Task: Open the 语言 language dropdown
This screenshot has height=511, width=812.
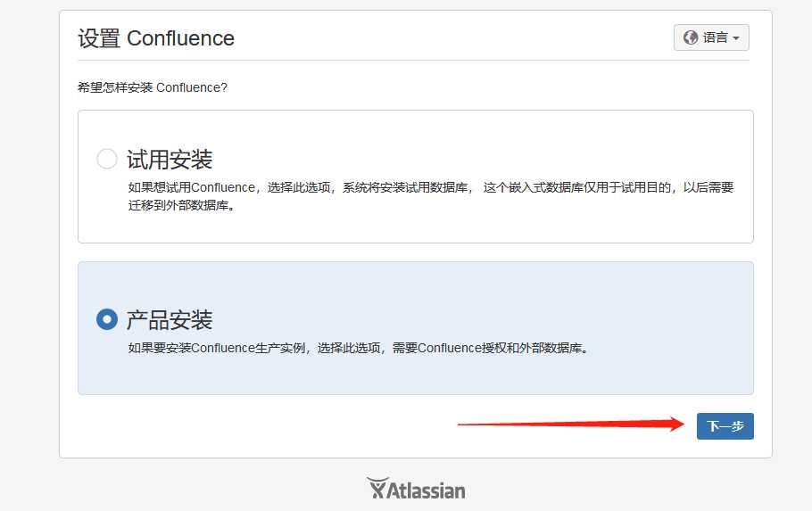Action: click(x=711, y=37)
